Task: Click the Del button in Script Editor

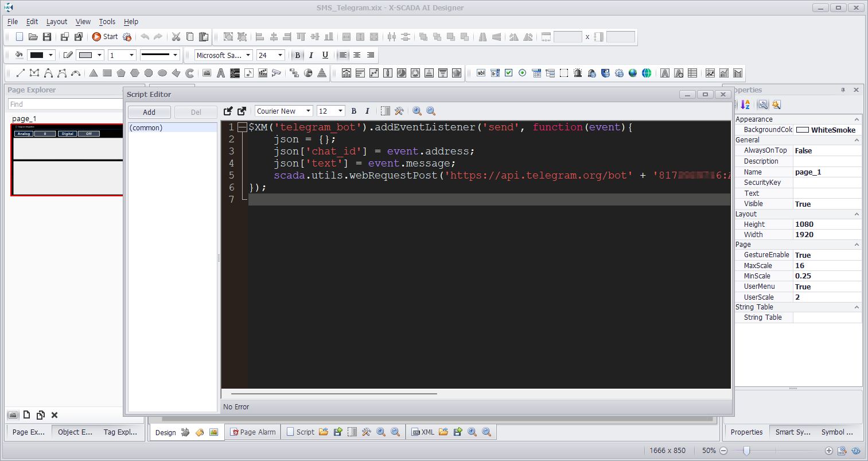Action: pos(196,112)
